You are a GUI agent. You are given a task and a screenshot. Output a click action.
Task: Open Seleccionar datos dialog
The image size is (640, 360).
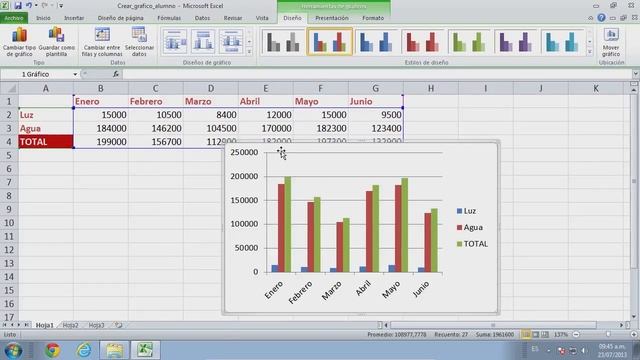(x=139, y=42)
